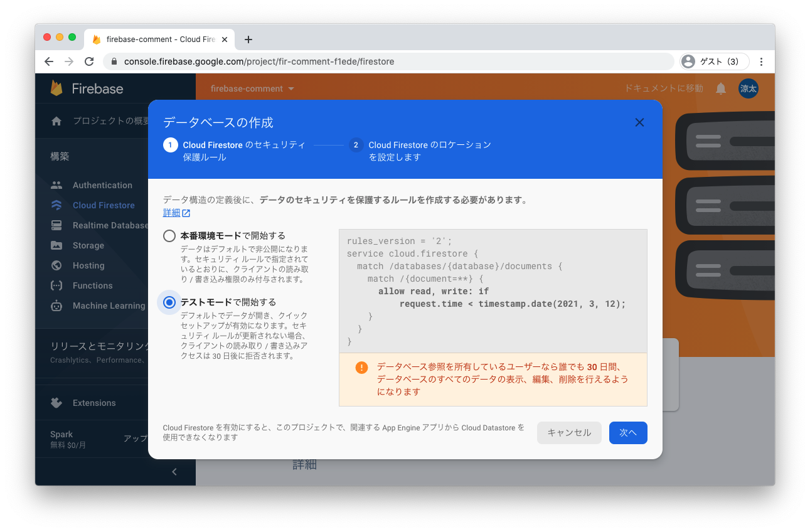Screen dimensions: 810x532
Task: Click the キャンセル button
Action: tap(569, 433)
